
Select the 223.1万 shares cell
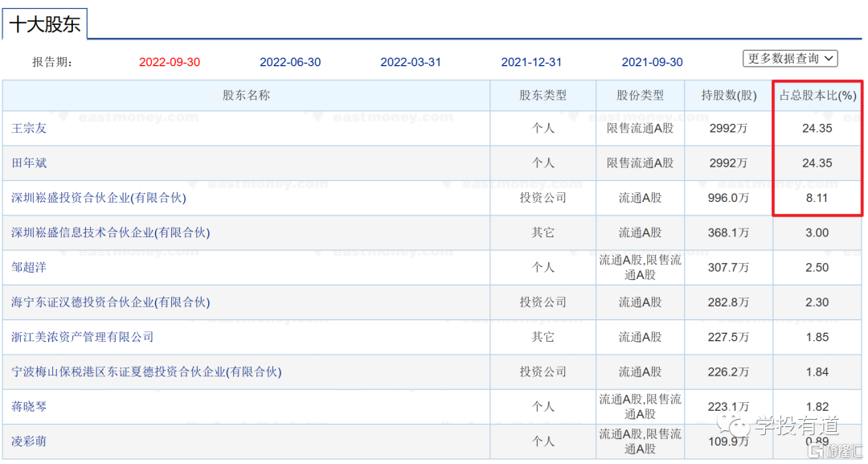pyautogui.click(x=728, y=407)
